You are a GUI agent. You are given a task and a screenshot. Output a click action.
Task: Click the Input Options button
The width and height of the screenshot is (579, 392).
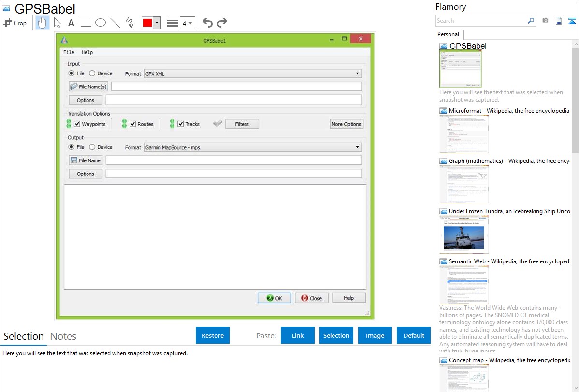click(85, 100)
